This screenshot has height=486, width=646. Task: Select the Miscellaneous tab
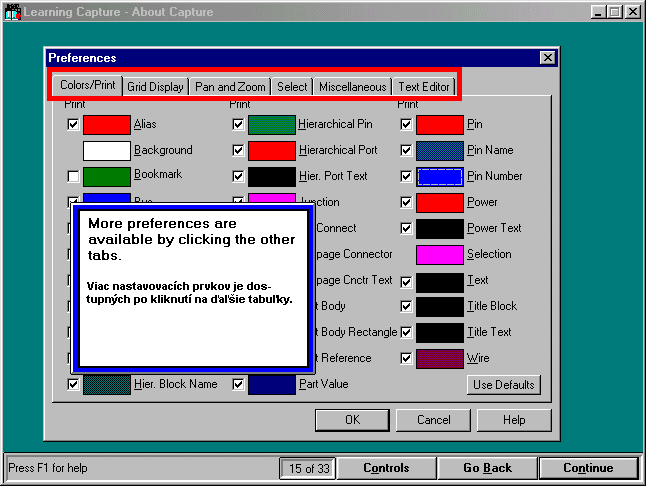(x=352, y=87)
